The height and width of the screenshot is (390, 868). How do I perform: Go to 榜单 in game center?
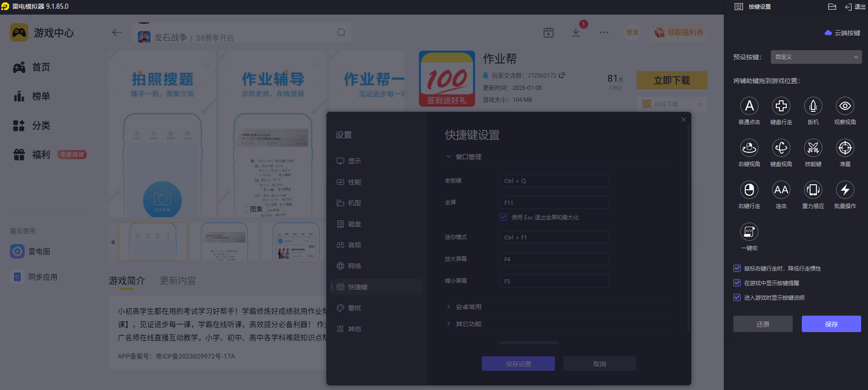pyautogui.click(x=32, y=97)
